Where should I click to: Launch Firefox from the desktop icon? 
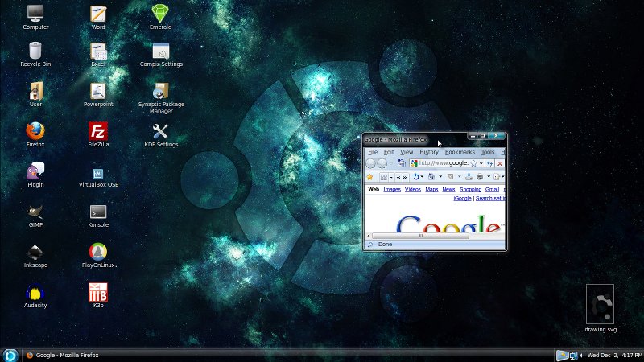click(35, 134)
